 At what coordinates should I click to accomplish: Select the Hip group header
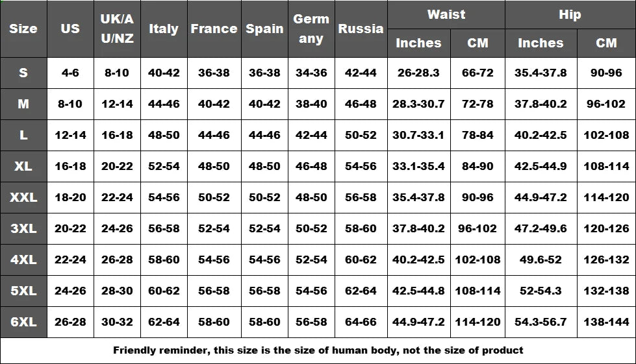570,14
